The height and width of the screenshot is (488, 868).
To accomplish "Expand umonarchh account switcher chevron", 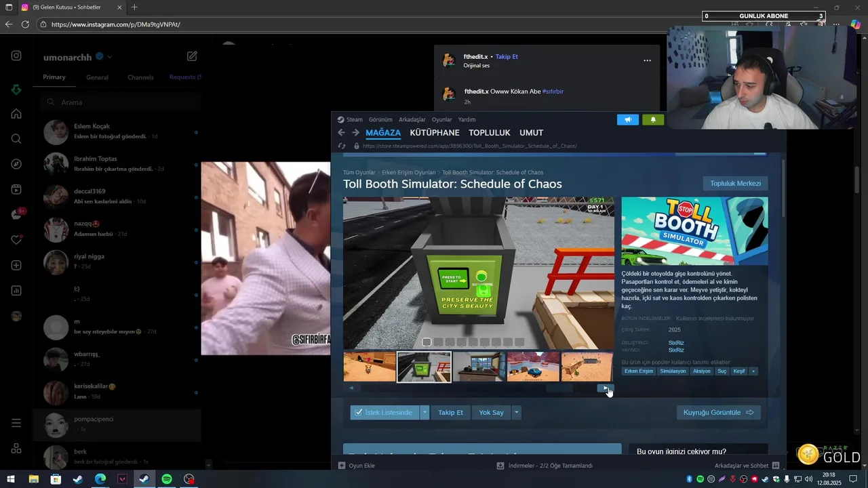I will [x=110, y=57].
